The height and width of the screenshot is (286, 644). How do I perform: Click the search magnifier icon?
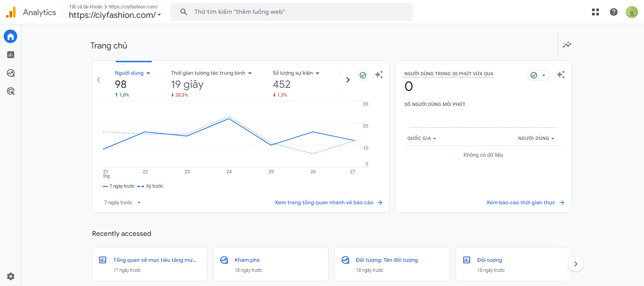184,12
